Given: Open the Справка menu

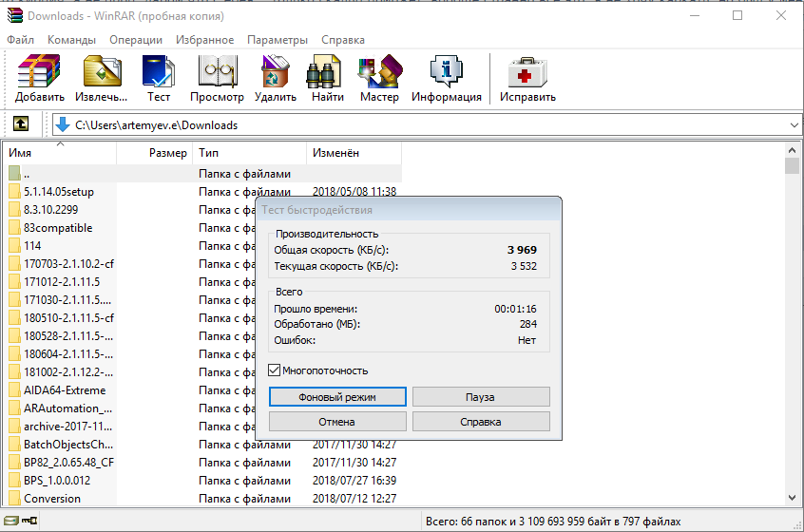Looking at the screenshot, I should pos(343,40).
